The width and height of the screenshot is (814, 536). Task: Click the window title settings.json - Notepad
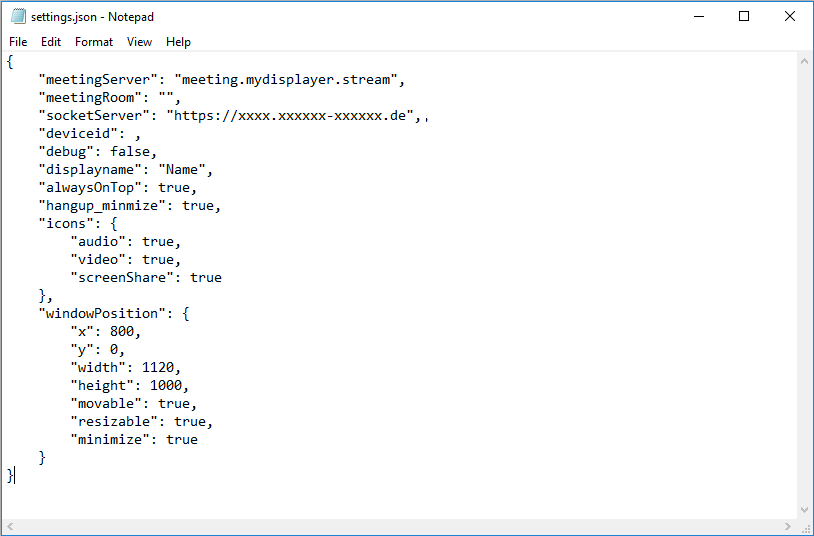click(x=92, y=17)
